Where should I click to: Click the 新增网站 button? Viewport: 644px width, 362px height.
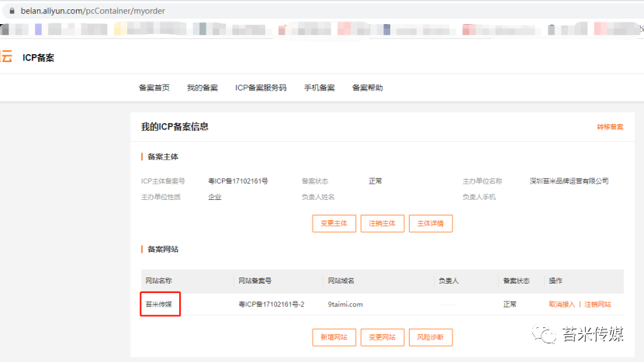334,337
